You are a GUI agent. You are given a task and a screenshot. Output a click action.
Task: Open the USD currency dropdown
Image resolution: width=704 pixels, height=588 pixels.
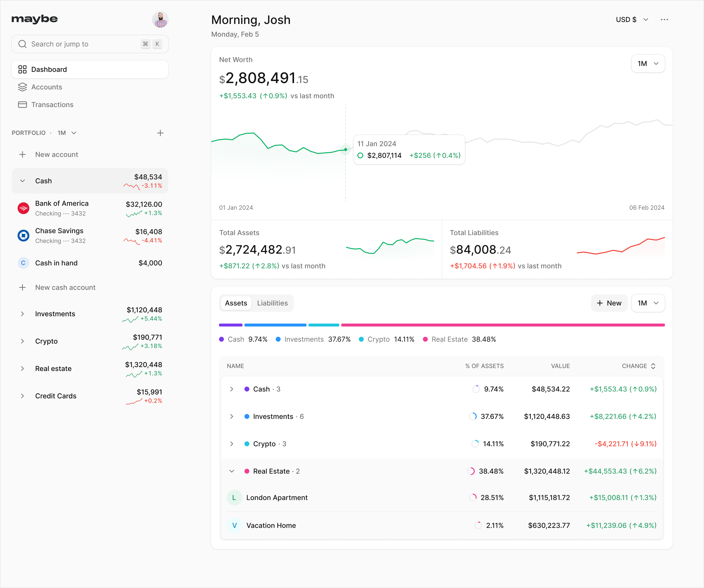pos(632,19)
